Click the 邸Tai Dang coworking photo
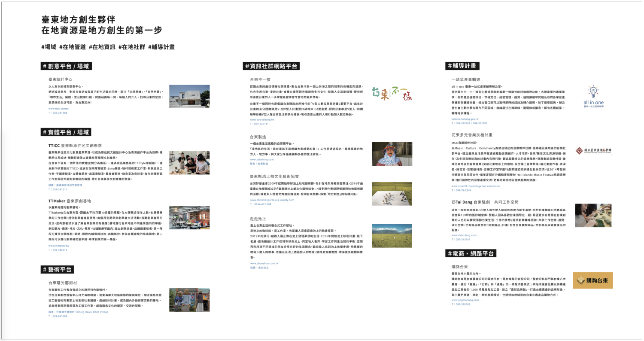The width and height of the screenshot is (644, 341). 594,215
